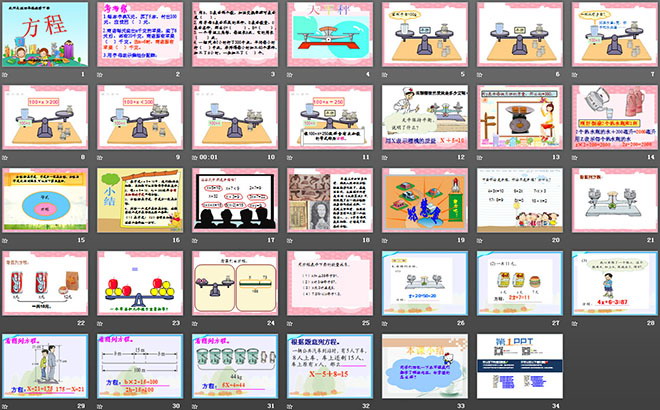Click the animation star under slide 4
This screenshot has height=410, width=660.
point(290,75)
